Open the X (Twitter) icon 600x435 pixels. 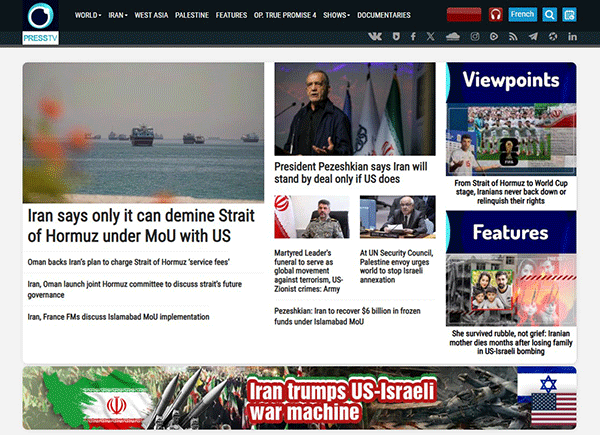tap(430, 36)
